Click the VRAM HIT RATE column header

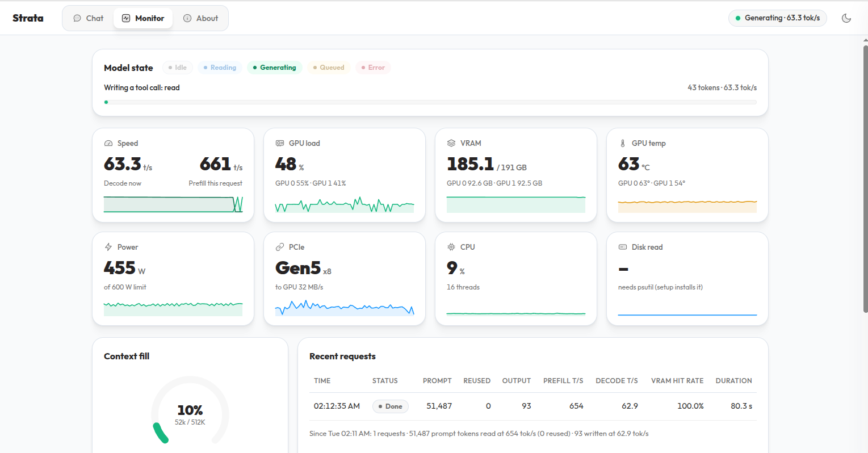677,381
